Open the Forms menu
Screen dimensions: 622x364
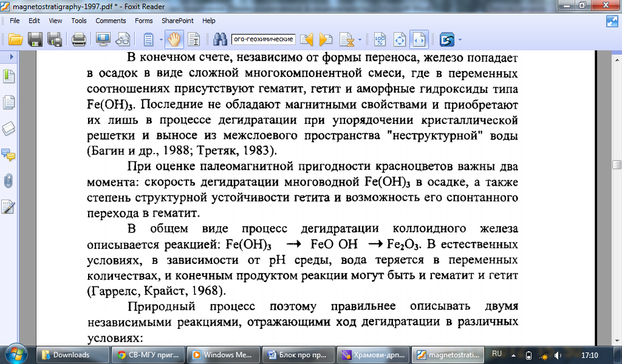[143, 21]
